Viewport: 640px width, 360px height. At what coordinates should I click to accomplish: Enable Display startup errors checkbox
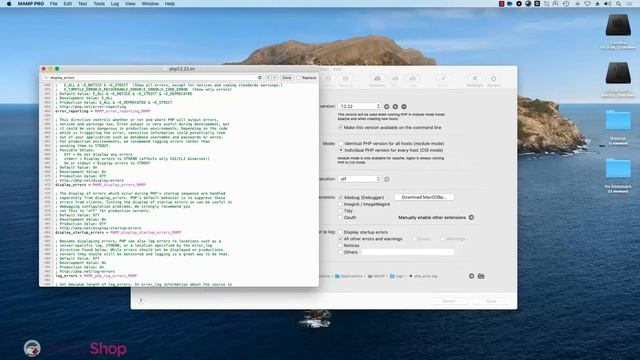pos(340,232)
